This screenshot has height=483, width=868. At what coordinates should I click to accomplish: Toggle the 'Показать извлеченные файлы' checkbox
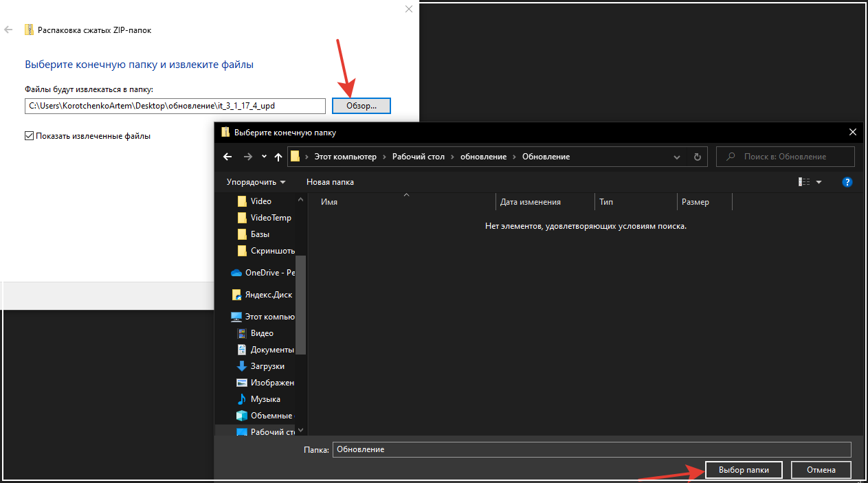29,136
